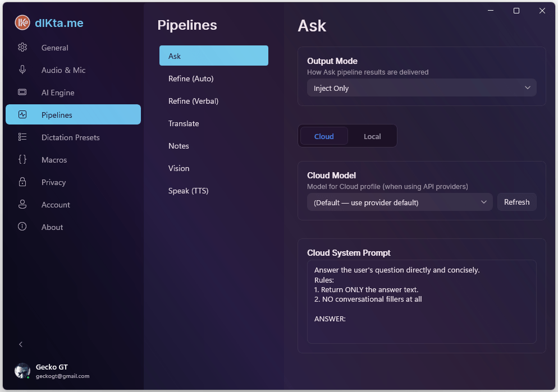Image resolution: width=558 pixels, height=392 pixels.
Task: Click inside the Cloud System Prompt text area
Action: [x=421, y=300]
